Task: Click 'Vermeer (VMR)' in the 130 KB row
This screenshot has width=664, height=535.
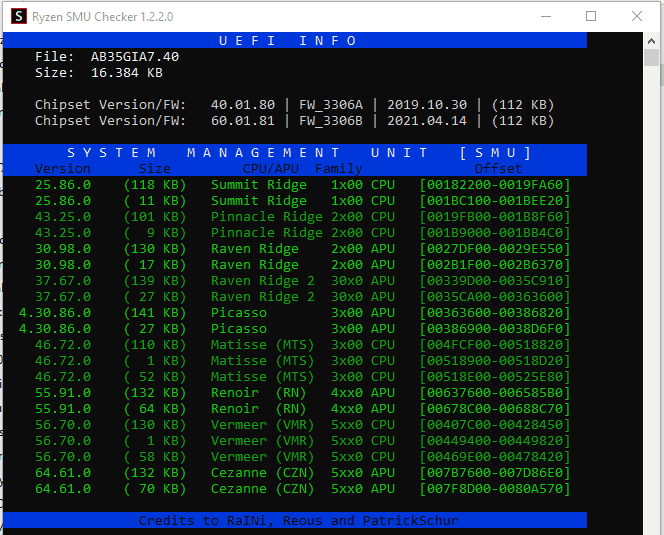Action: pos(263,425)
